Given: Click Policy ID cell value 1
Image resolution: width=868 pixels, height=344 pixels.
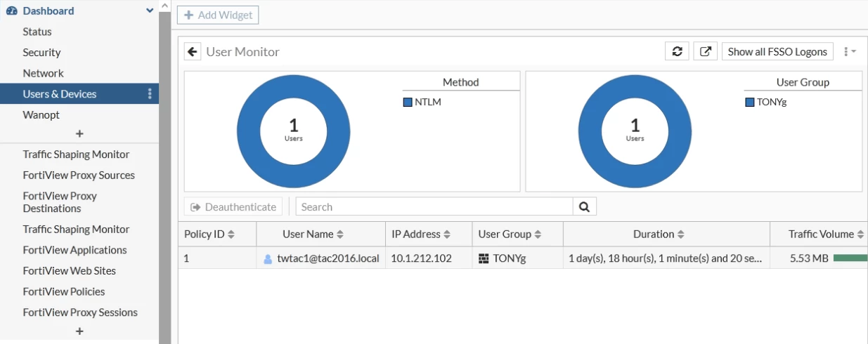Looking at the screenshot, I should pos(187,258).
